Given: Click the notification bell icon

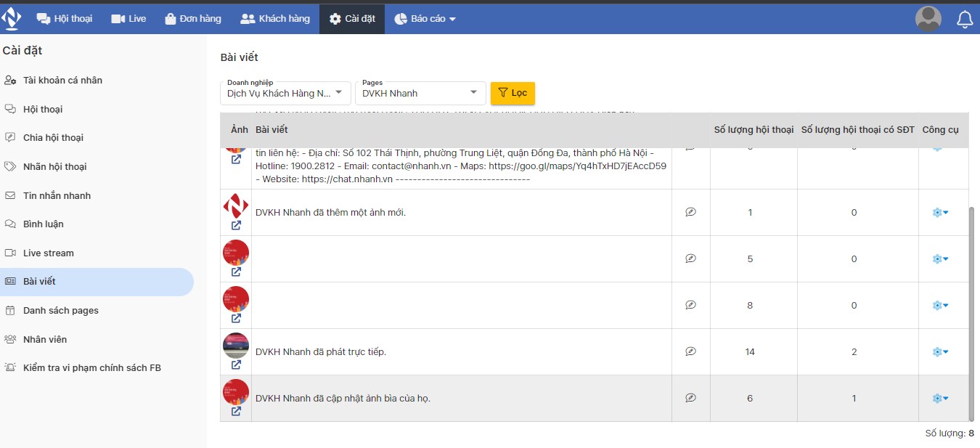Looking at the screenshot, I should pyautogui.click(x=965, y=20).
